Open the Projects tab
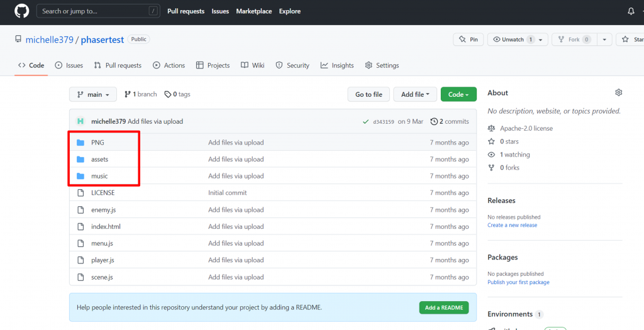644x330 pixels. (x=213, y=65)
